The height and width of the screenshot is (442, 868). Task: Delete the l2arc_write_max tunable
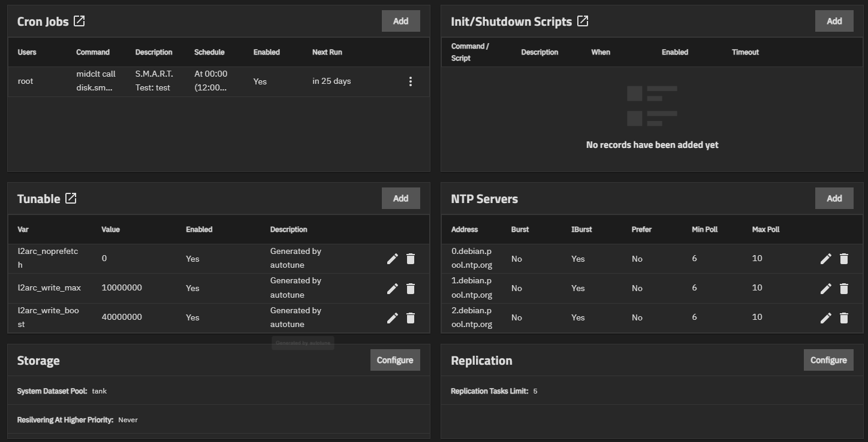(411, 289)
